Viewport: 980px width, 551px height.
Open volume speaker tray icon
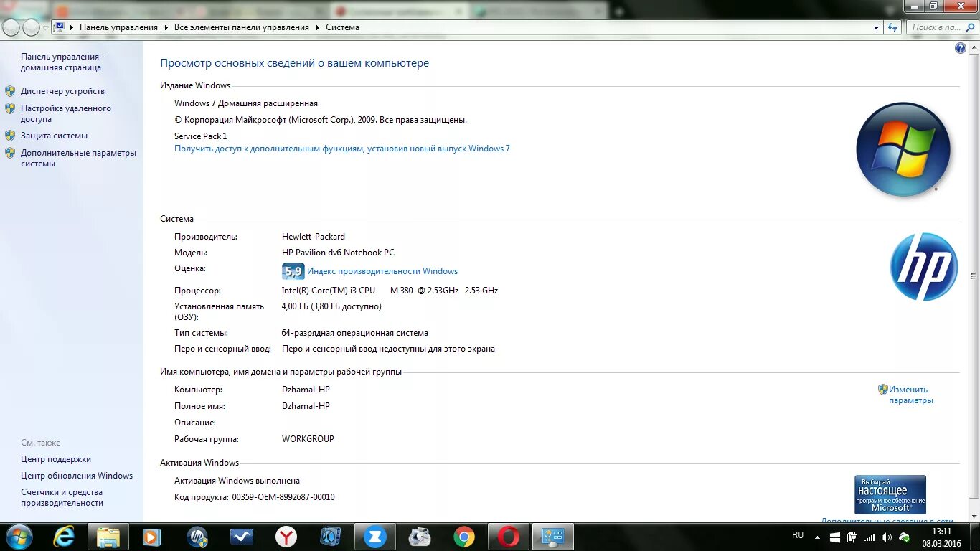click(x=887, y=537)
